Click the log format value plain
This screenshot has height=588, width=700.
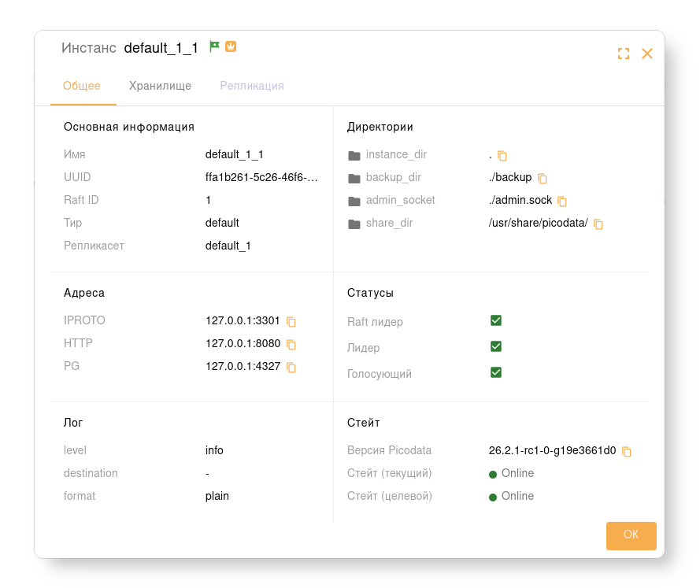(x=217, y=496)
